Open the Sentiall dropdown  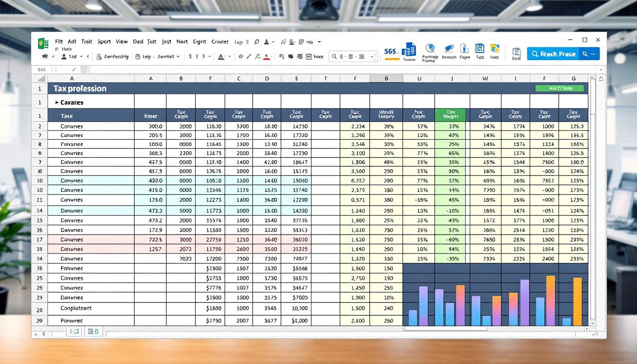[178, 56]
